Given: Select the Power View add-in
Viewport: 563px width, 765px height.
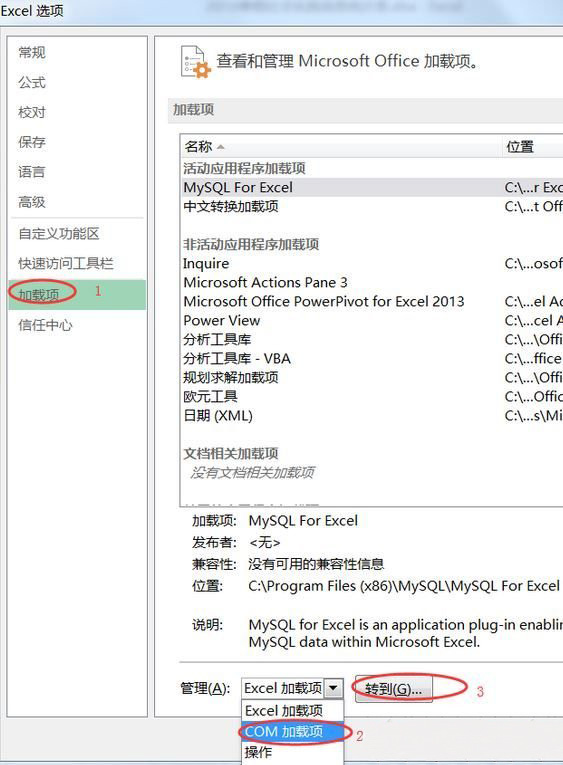Looking at the screenshot, I should click(x=372, y=321).
